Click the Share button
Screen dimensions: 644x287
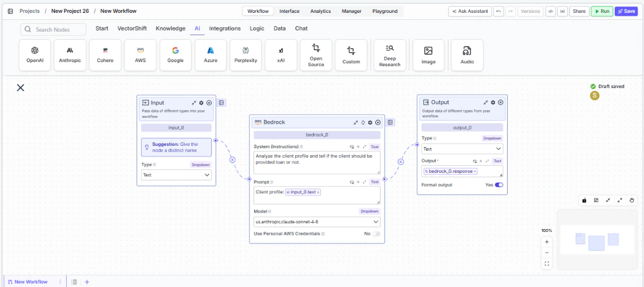(x=579, y=11)
